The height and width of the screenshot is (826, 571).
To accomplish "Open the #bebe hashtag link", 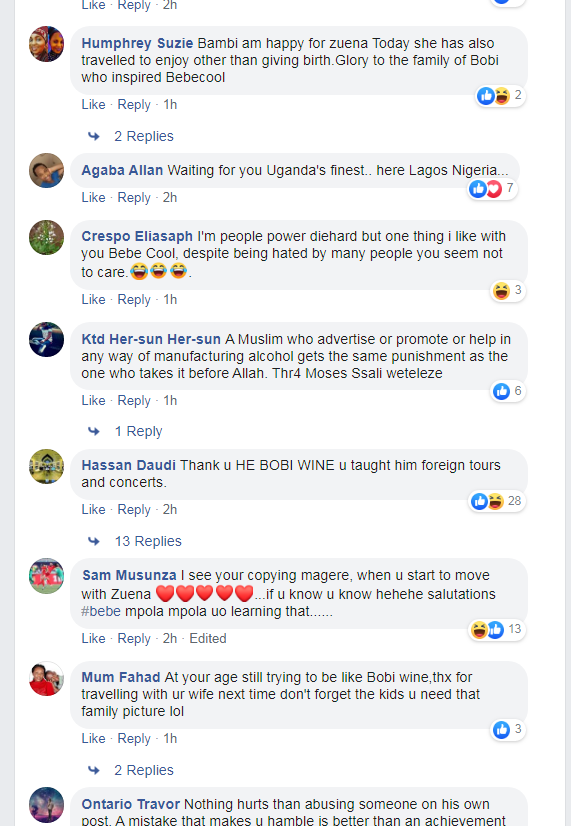I will pyautogui.click(x=101, y=611).
